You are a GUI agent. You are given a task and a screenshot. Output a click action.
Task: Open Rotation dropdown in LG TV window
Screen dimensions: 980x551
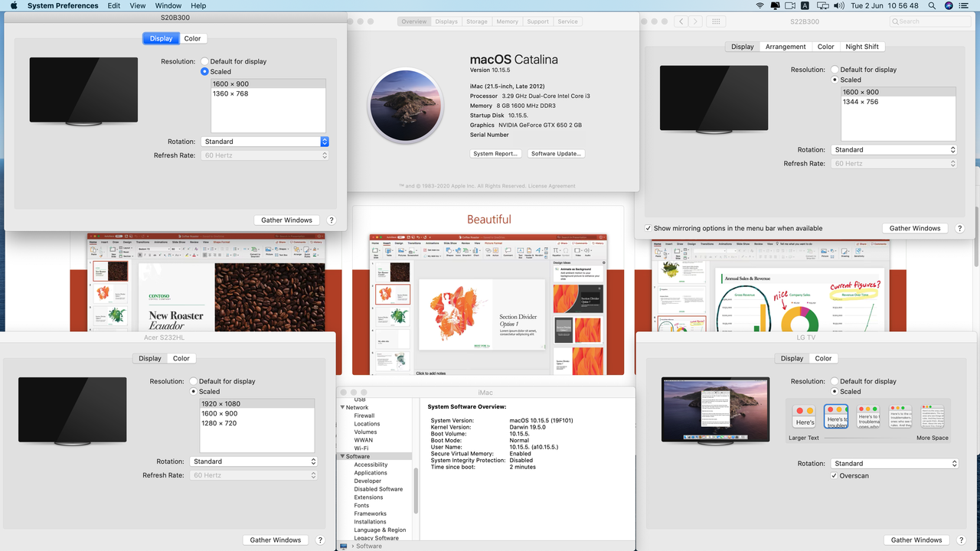pyautogui.click(x=894, y=464)
